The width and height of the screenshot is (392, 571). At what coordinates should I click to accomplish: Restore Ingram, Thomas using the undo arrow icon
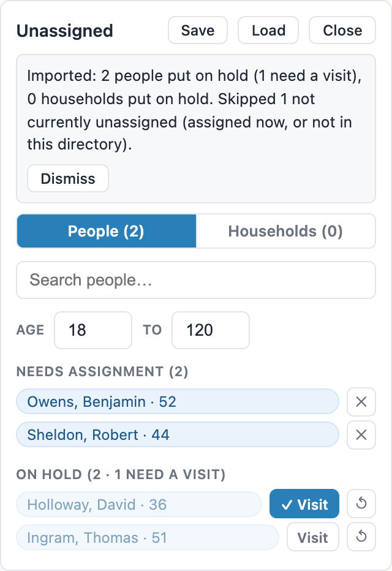pos(361,537)
